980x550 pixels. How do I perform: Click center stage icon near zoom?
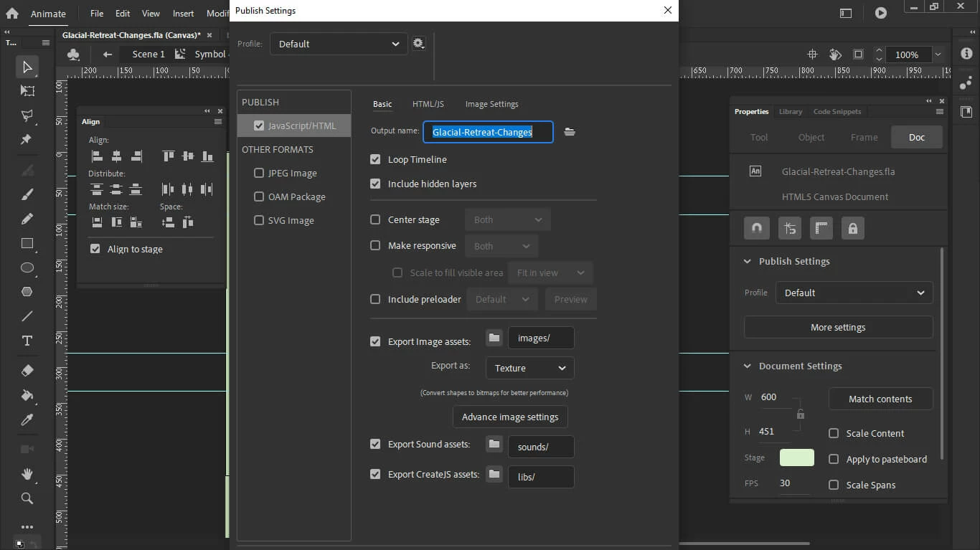812,54
